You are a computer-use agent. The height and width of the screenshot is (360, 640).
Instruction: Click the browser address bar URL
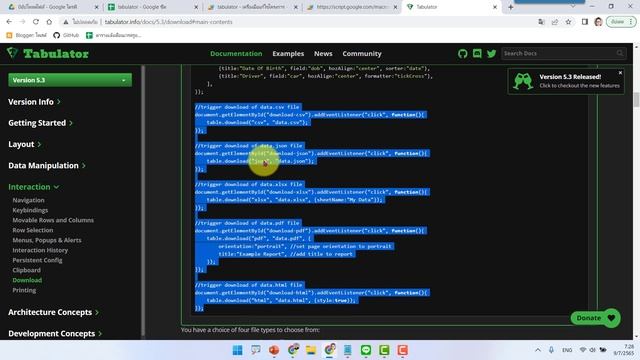[168, 22]
